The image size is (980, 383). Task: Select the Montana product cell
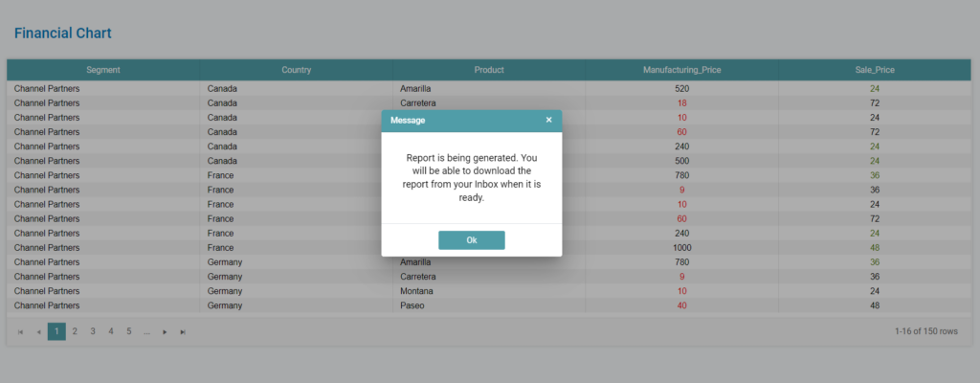tap(416, 291)
